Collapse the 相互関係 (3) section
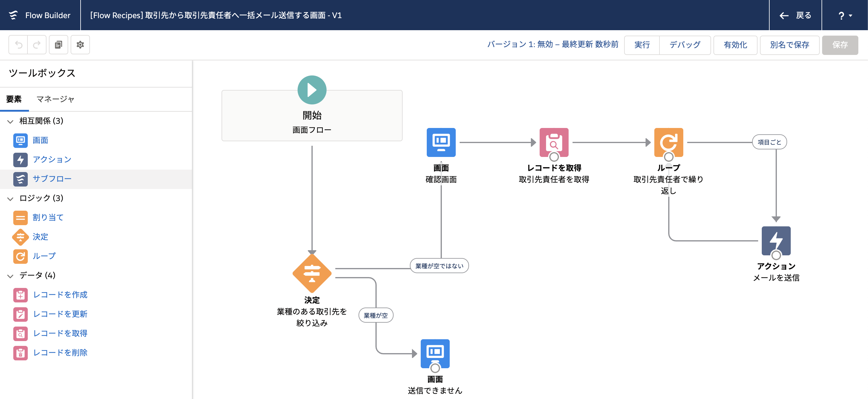This screenshot has height=399, width=868. (11, 121)
